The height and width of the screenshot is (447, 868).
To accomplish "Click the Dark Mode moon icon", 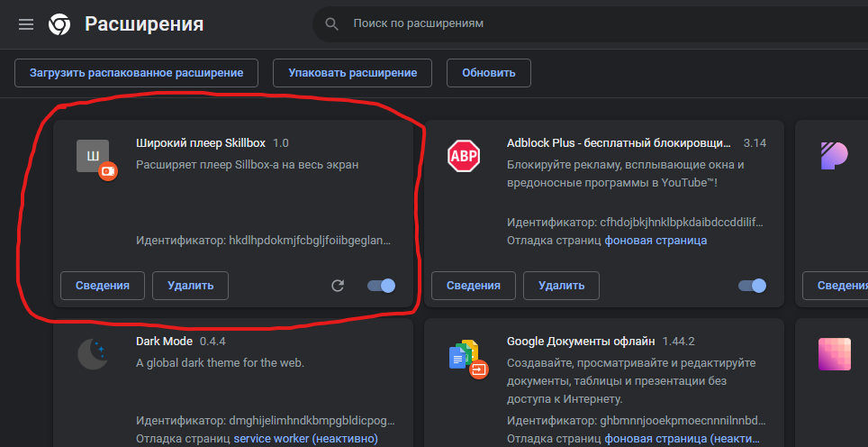I will coord(92,354).
